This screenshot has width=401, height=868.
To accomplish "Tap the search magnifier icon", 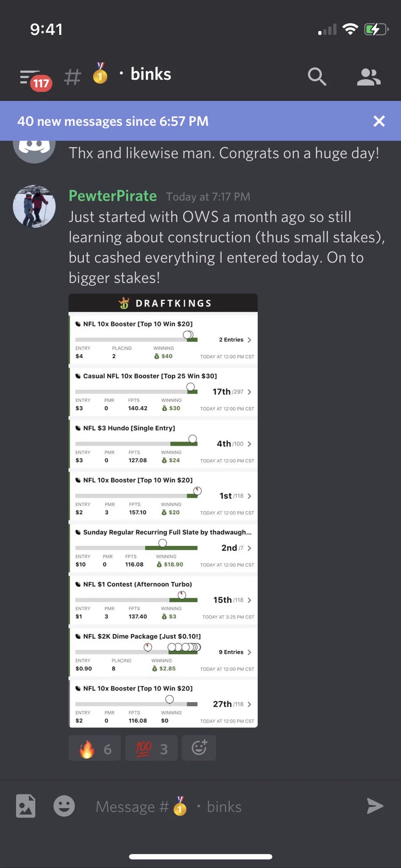I will tap(317, 77).
